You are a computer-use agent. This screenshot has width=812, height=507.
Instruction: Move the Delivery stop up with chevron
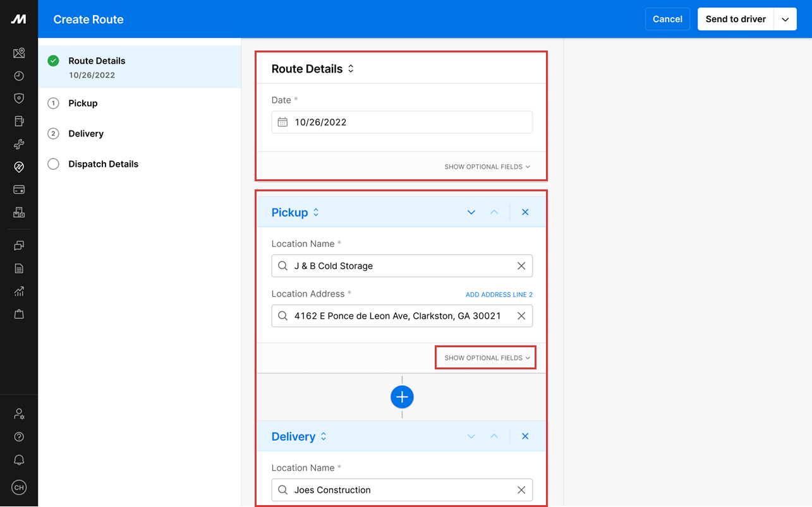pos(494,436)
